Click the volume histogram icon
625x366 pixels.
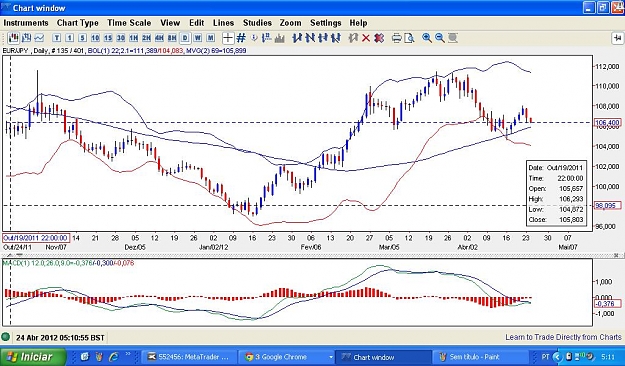[279, 38]
